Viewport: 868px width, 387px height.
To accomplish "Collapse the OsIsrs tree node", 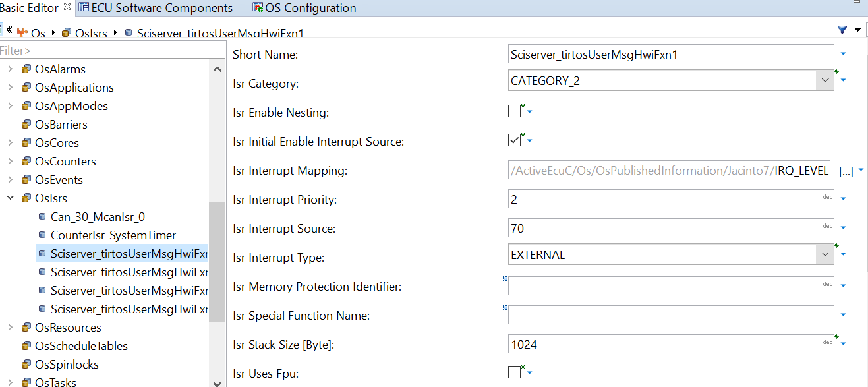I will coord(10,198).
